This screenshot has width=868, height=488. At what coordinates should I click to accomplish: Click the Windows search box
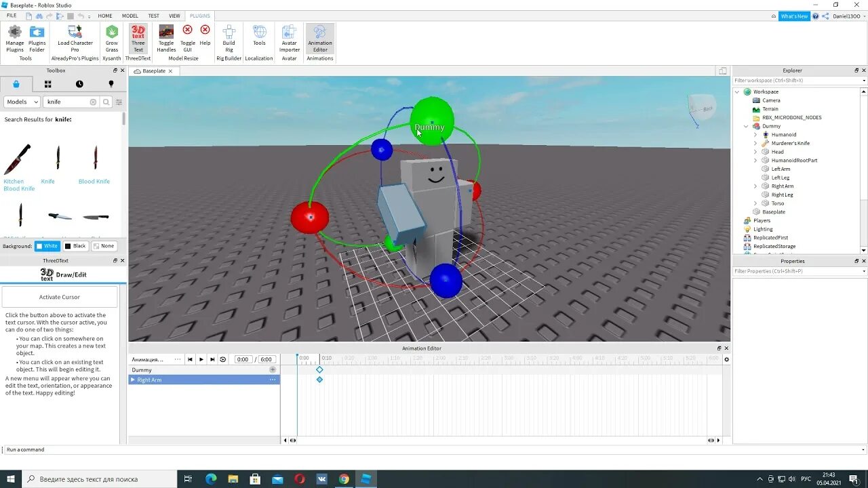click(x=100, y=479)
